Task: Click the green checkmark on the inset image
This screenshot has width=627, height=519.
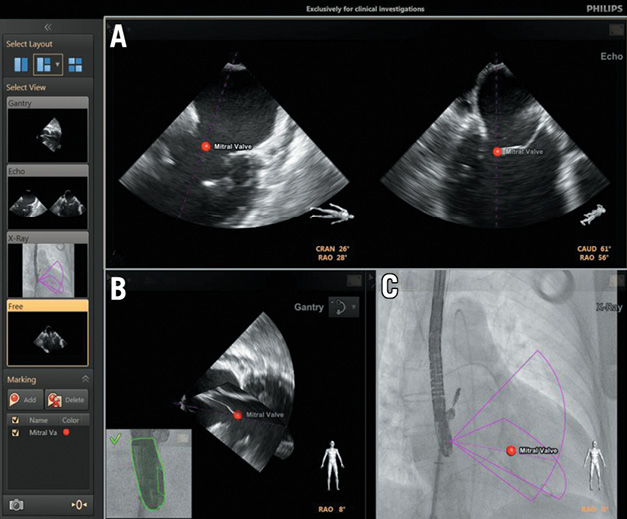Action: (x=116, y=437)
